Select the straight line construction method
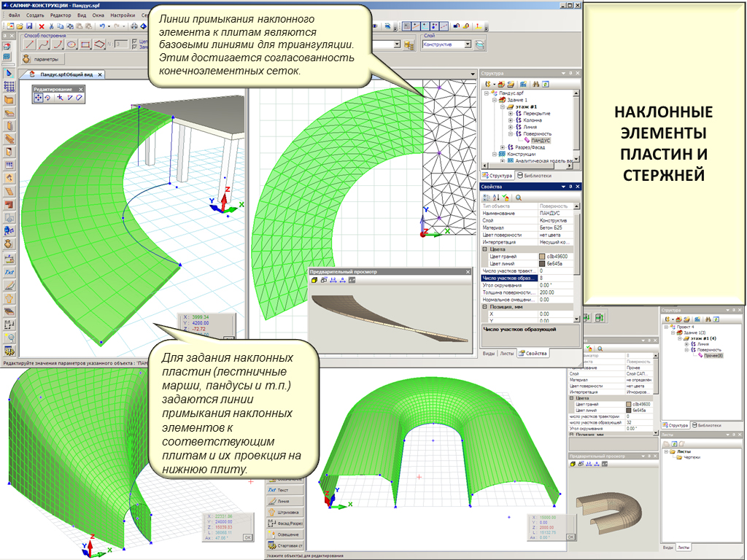 pos(30,44)
